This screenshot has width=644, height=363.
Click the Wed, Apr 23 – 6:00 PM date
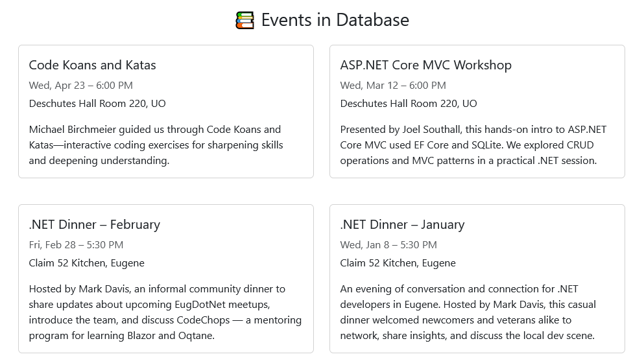[x=81, y=86]
